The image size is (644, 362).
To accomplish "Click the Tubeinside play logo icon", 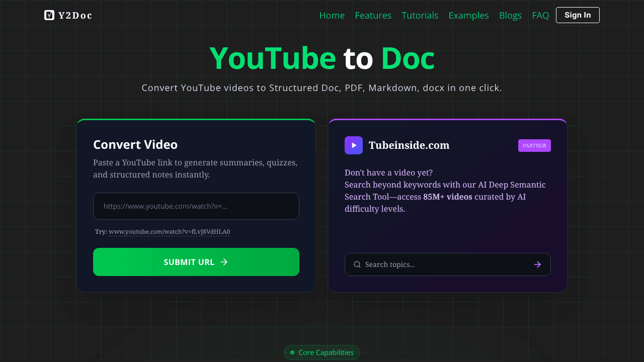I will tap(354, 145).
